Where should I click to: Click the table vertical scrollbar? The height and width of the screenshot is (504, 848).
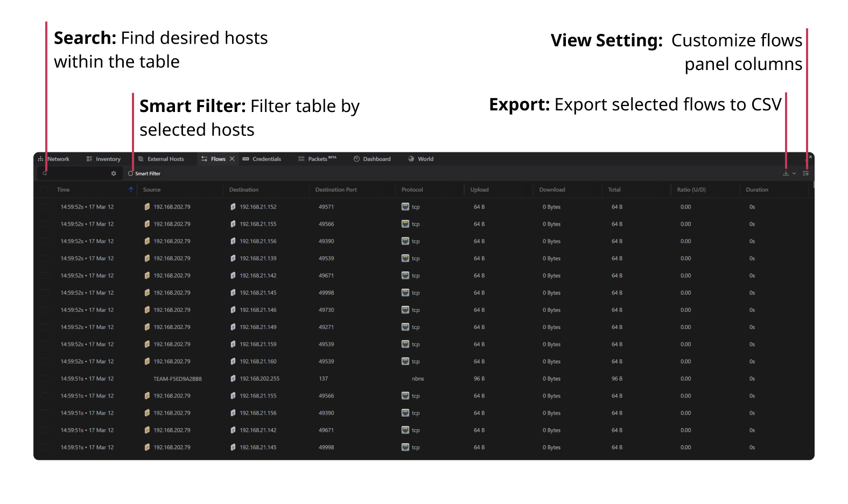(814, 185)
